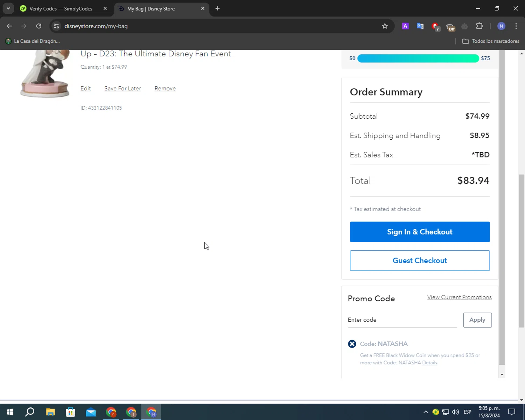The height and width of the screenshot is (420, 525).
Task: Open the purple A extension
Action: tap(405, 26)
